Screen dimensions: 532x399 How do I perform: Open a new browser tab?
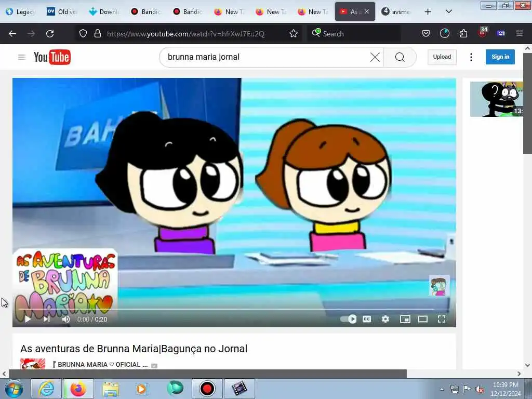pos(428,11)
